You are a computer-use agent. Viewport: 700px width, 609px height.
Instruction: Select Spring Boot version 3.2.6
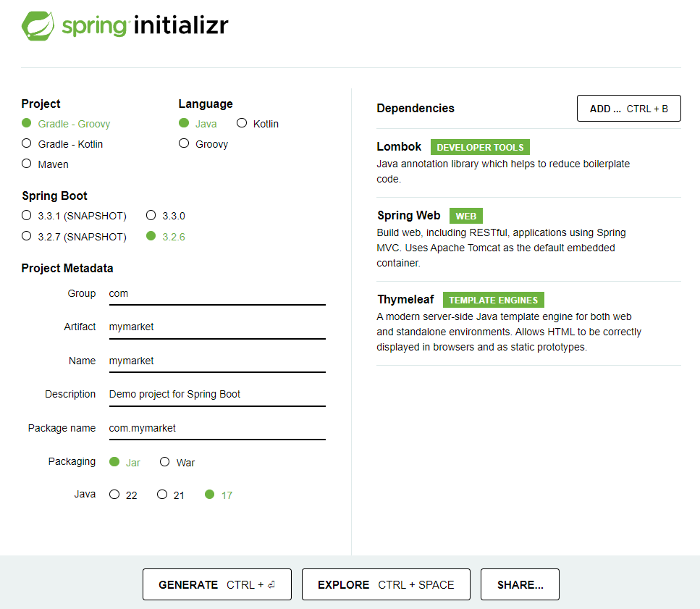point(166,237)
